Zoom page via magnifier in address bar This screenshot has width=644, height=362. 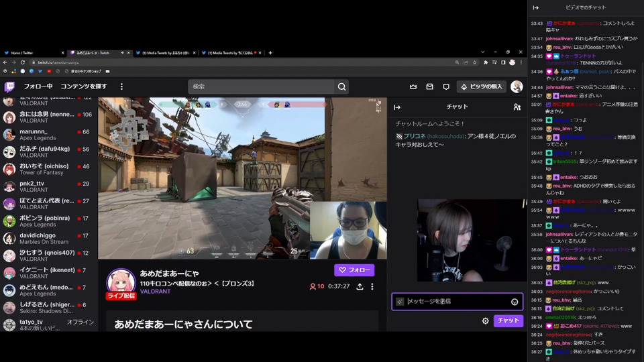tap(457, 62)
